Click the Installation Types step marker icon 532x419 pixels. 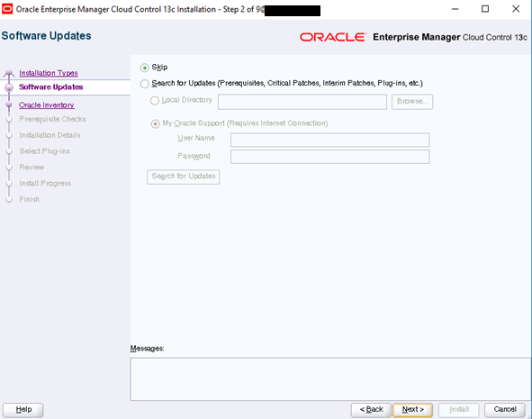[x=9, y=73]
